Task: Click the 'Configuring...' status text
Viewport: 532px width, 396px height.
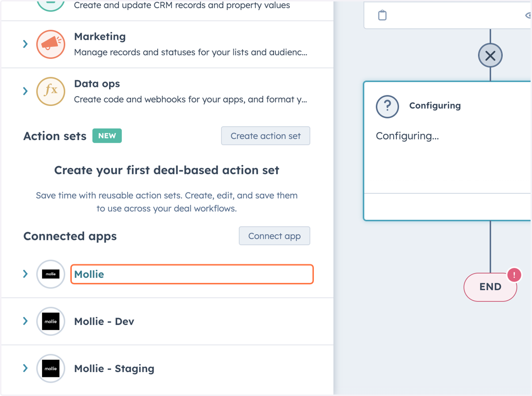Action: click(407, 136)
